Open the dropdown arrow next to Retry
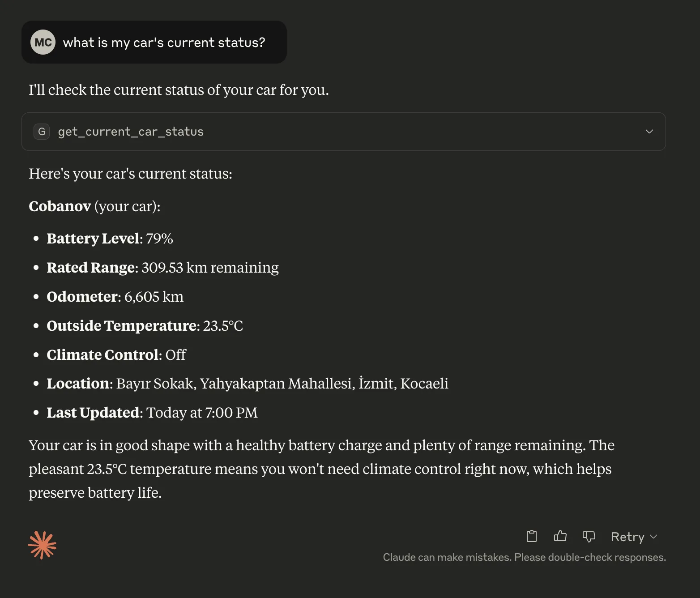700x598 pixels. (653, 537)
